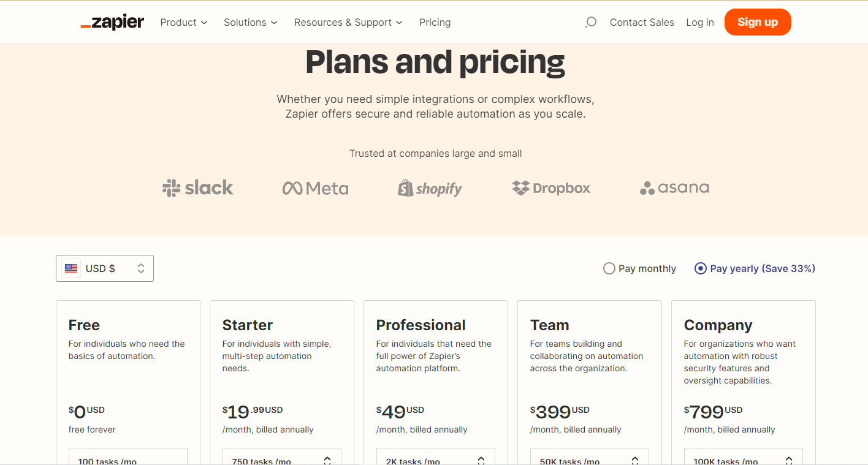This screenshot has height=465, width=868.
Task: Open the USD $ currency selector
Action: 105,268
